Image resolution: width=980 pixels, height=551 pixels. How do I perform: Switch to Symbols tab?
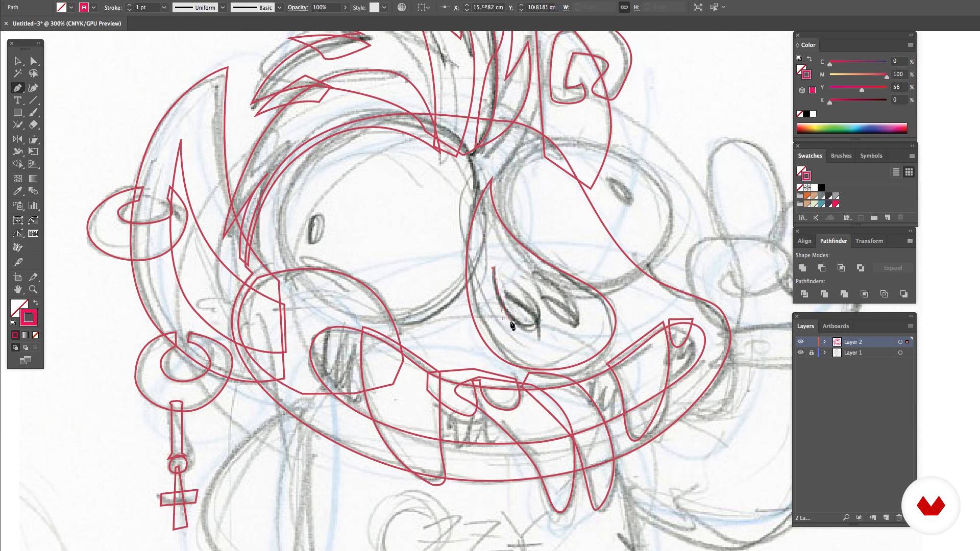[871, 156]
